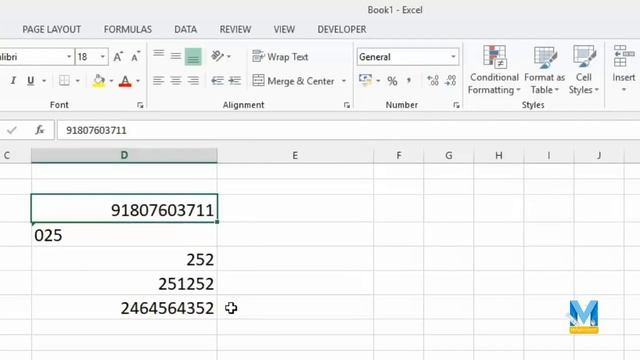Toggle bottom vertical alignment
This screenshot has width=640, height=360.
point(193,56)
